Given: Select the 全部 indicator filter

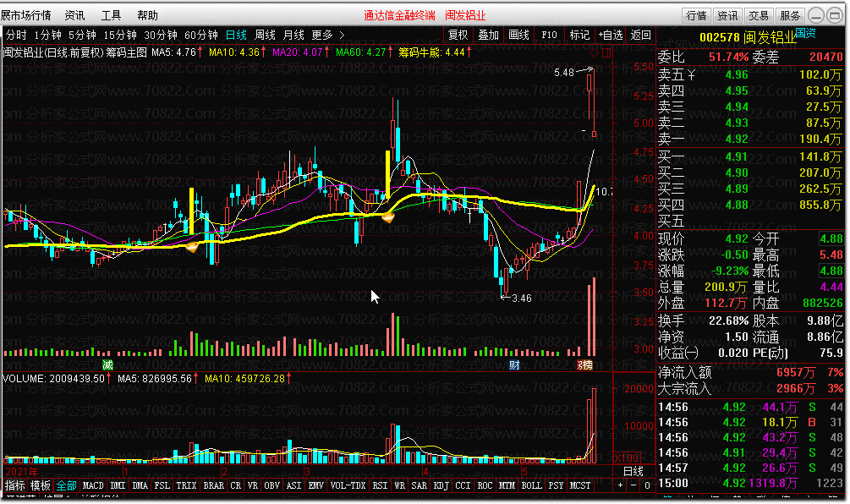Looking at the screenshot, I should point(66,485).
